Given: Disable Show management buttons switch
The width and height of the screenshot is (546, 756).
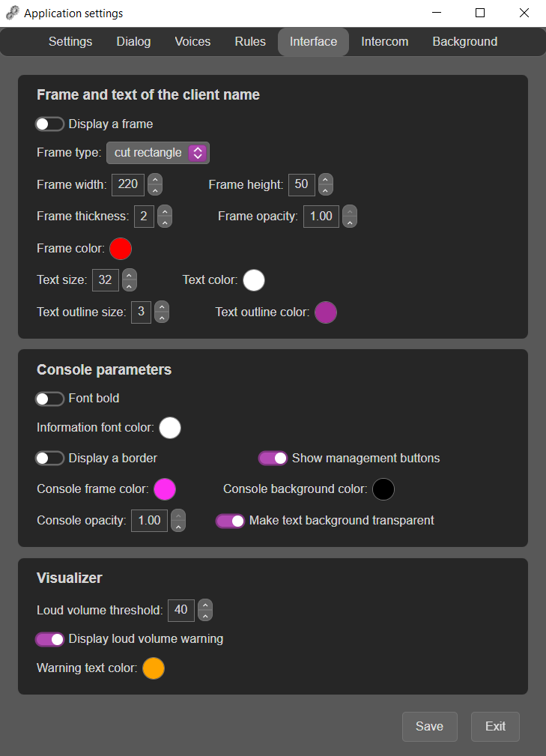Looking at the screenshot, I should [x=273, y=458].
